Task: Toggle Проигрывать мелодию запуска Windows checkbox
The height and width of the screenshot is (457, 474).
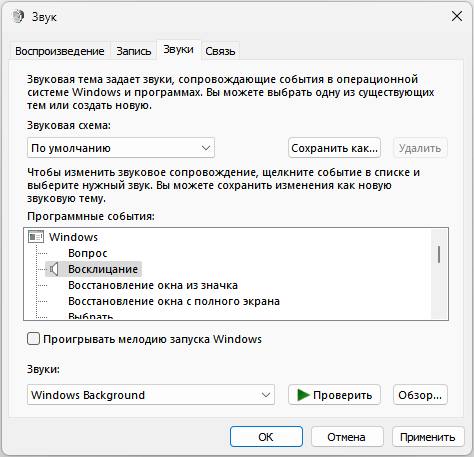Action: point(33,339)
